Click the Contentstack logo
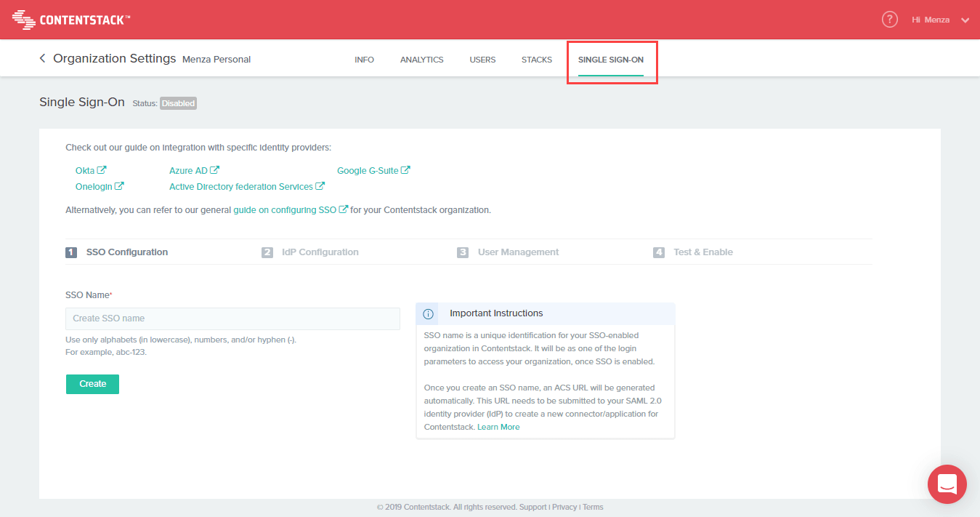This screenshot has height=517, width=980. click(72, 20)
